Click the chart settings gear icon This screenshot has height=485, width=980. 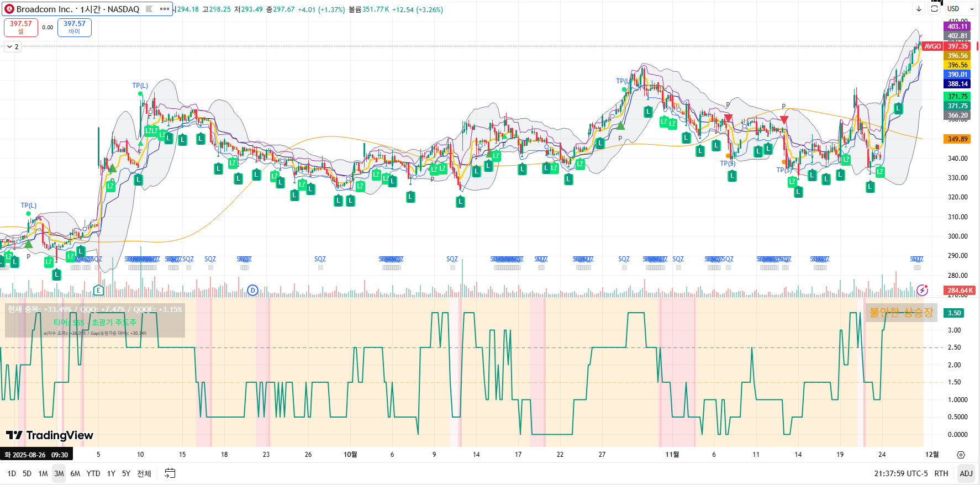pos(961,455)
